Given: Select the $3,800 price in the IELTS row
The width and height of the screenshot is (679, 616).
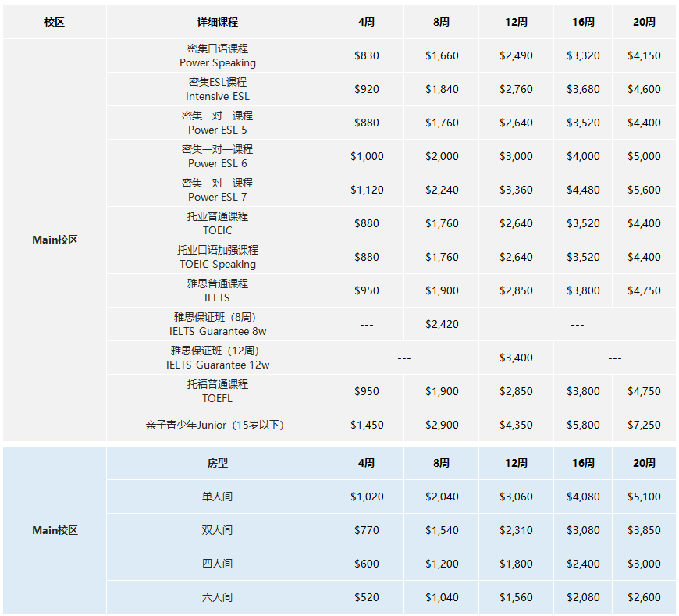Looking at the screenshot, I should click(x=583, y=290).
